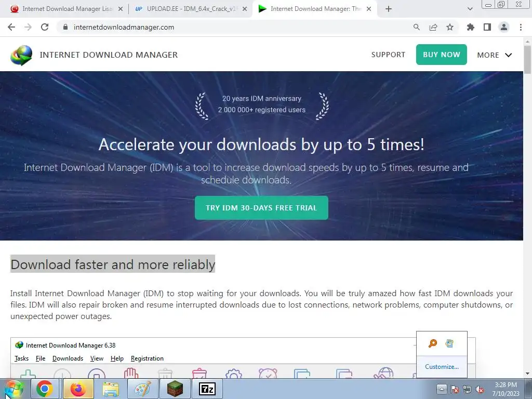Bookmark this tab with the star icon
The width and height of the screenshot is (532, 399).
(450, 27)
